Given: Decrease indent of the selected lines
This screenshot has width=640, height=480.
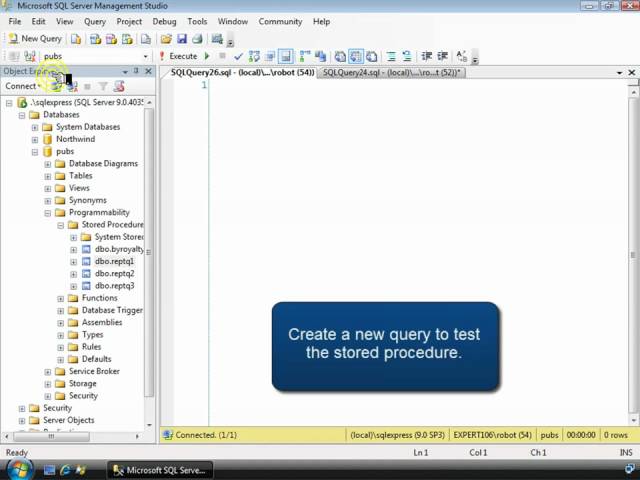Looking at the screenshot, I should click(427, 56).
